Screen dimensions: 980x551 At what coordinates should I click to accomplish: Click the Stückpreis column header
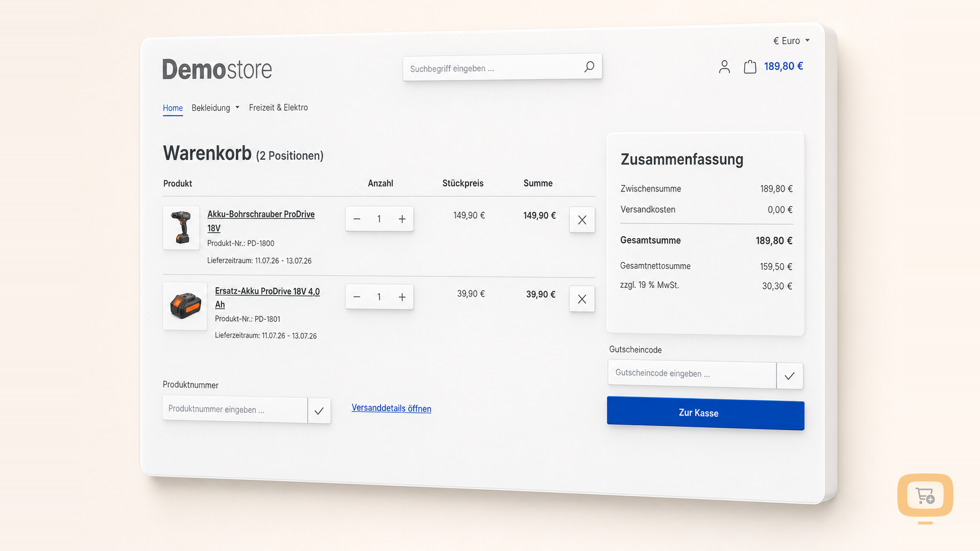coord(463,183)
